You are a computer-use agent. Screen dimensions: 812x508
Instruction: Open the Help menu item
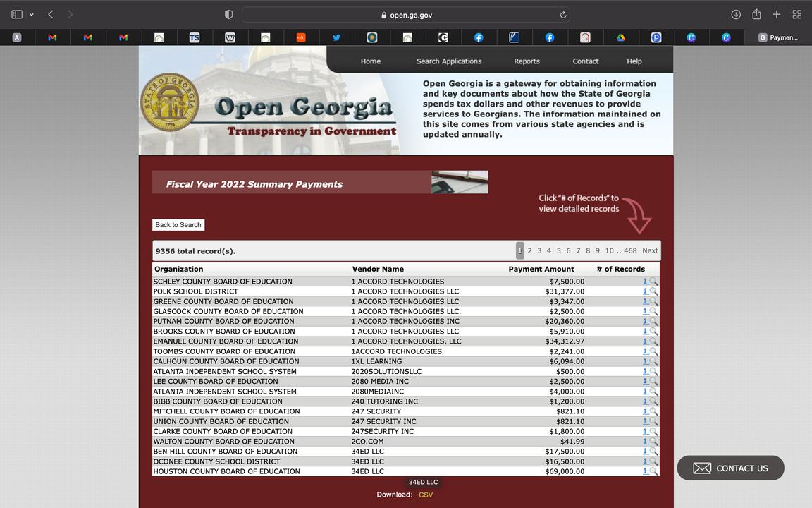click(634, 61)
